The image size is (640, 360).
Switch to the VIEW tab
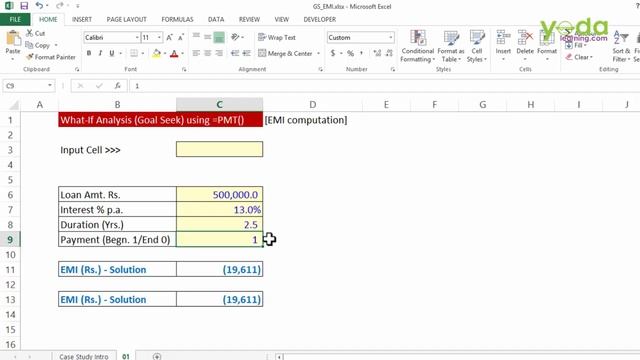[282, 19]
